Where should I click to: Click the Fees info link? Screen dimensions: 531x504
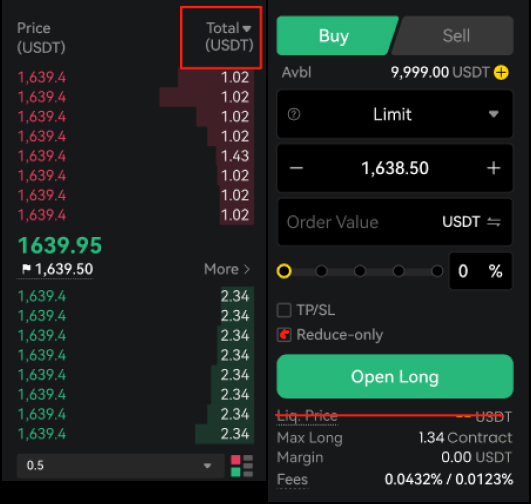pyautogui.click(x=292, y=480)
